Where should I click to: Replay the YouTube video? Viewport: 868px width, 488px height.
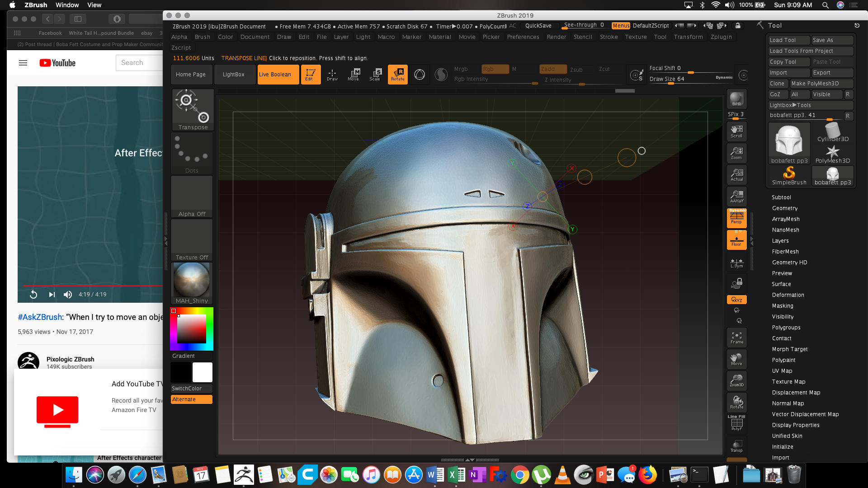click(33, 295)
